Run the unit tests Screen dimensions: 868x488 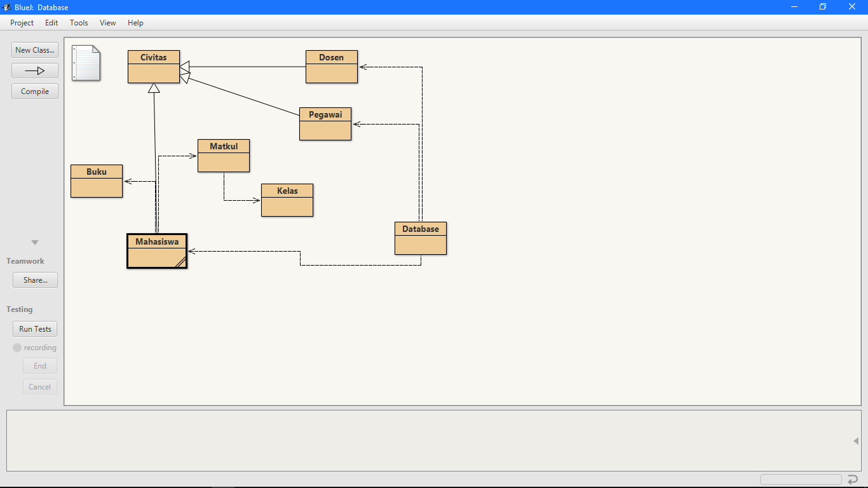(x=34, y=329)
